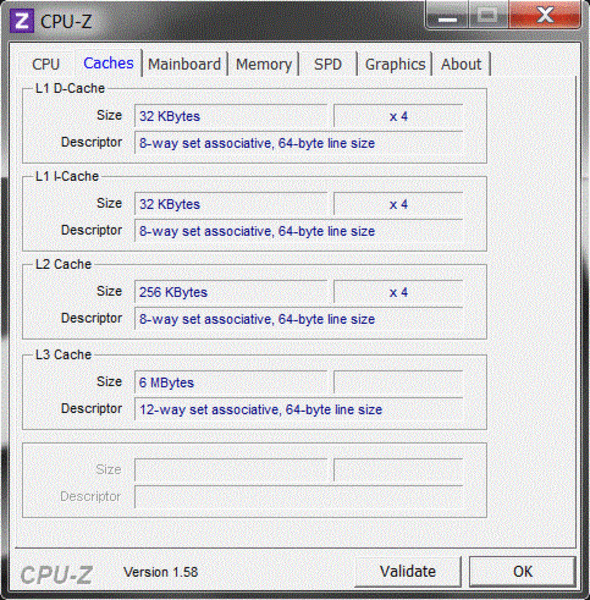
Task: Click the L1 D-Cache group label
Action: (x=70, y=88)
